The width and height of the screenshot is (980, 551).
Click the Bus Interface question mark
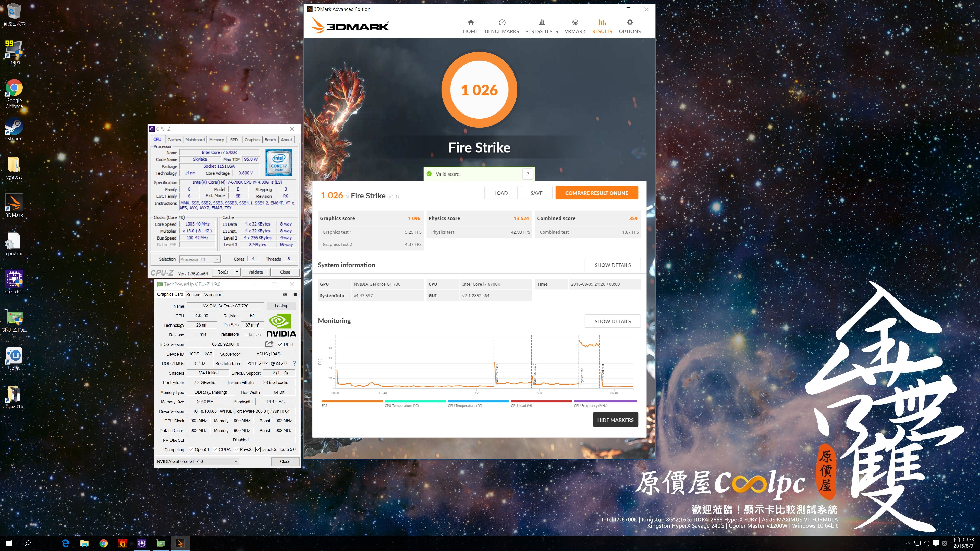pyautogui.click(x=295, y=363)
